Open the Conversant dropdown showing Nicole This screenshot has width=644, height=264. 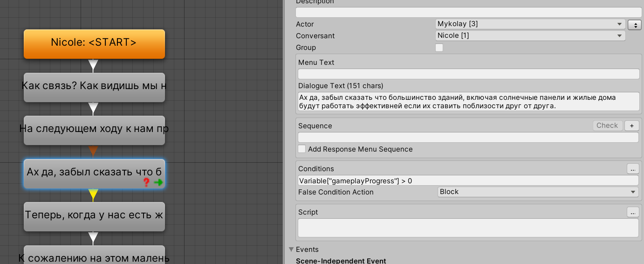point(530,35)
